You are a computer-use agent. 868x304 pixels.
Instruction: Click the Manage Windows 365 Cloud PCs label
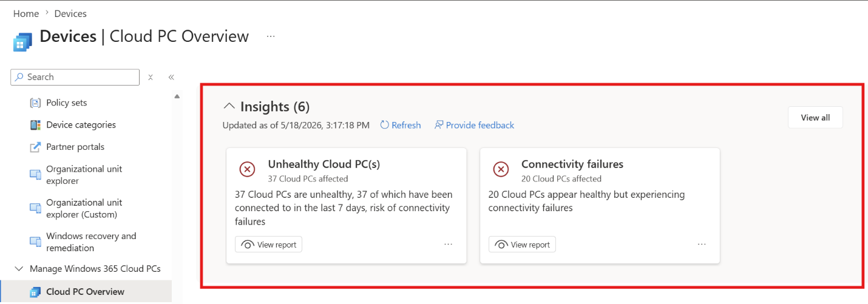pos(95,269)
